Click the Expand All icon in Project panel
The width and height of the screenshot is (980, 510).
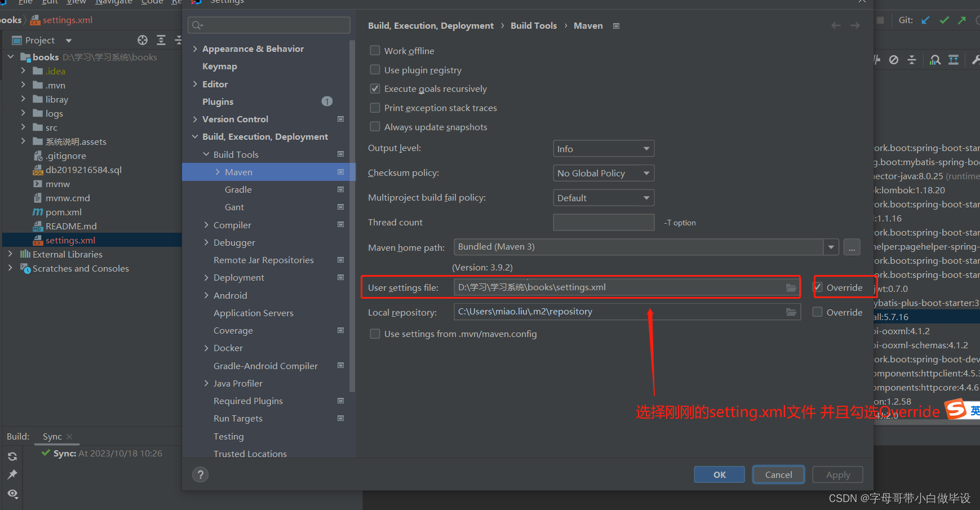(161, 40)
